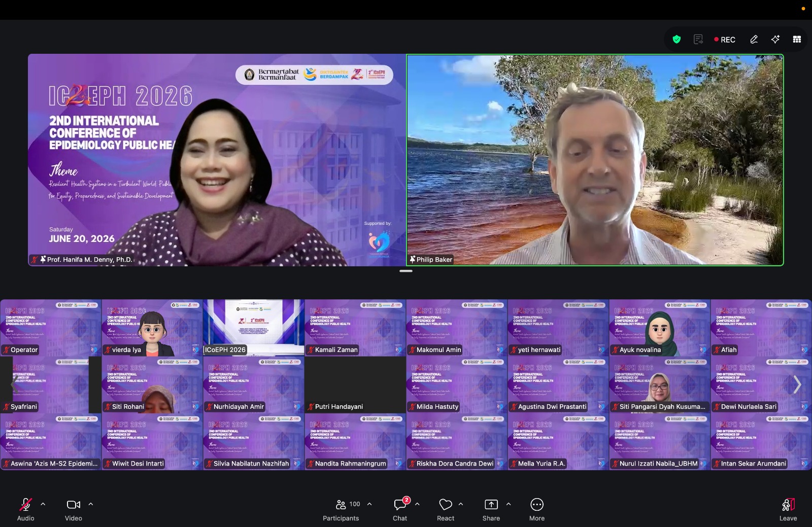Viewport: 812px width, 527px height.
Task: Select the Siti Pangarsi Dyah Kusuma tile
Action: [x=660, y=384]
